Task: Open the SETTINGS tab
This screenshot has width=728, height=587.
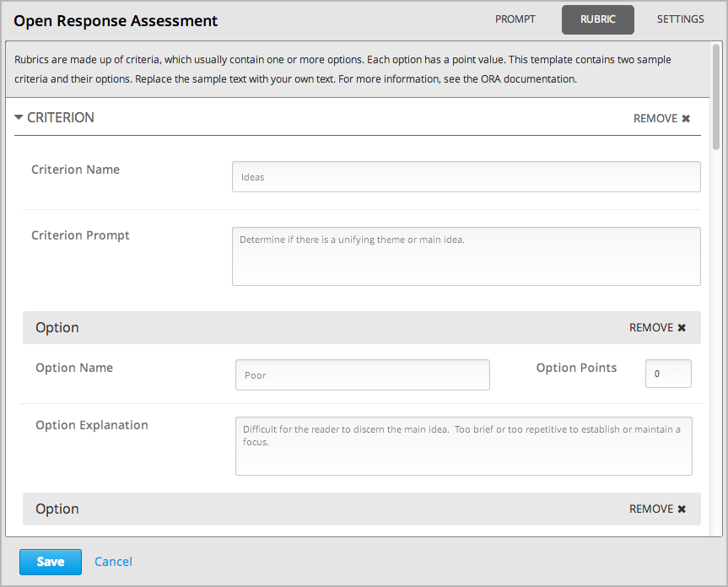Action: (680, 19)
